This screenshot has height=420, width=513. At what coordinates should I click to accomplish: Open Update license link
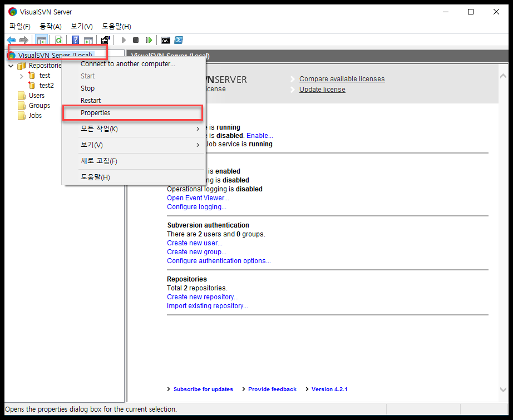coord(322,90)
